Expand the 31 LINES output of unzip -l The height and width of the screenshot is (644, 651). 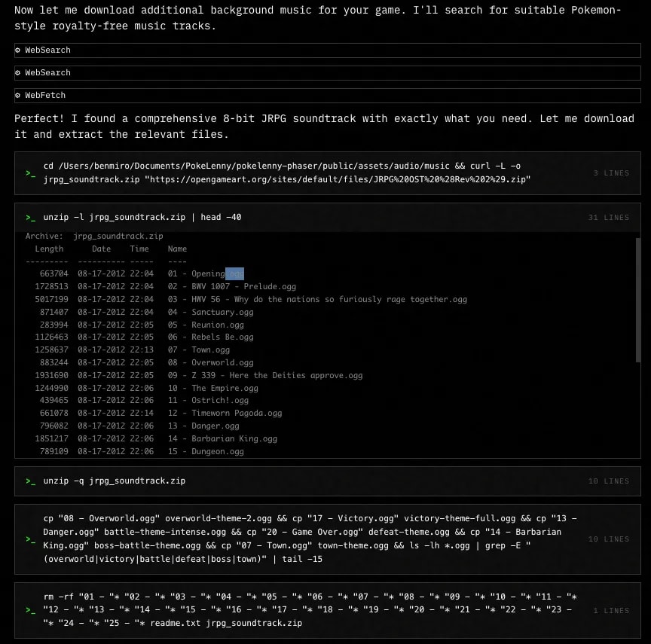tap(609, 217)
